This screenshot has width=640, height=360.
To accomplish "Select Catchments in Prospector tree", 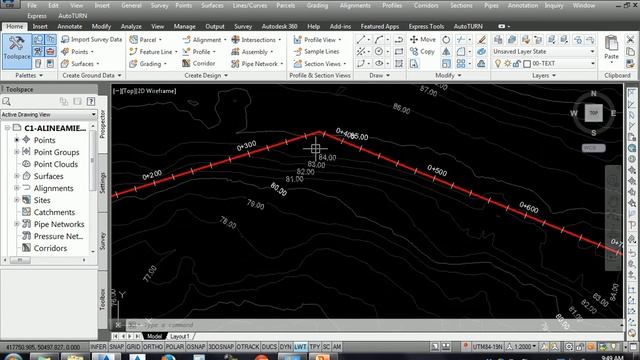I will coord(54,212).
